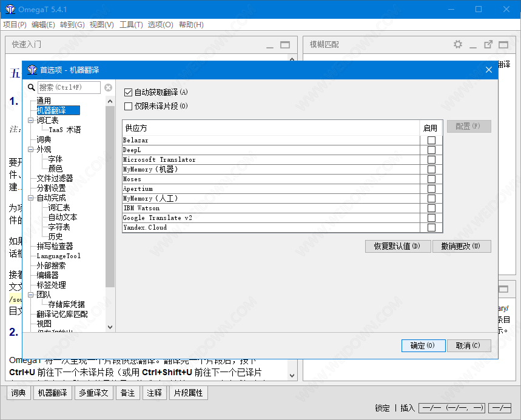Open the 项目(P) menu
The height and width of the screenshot is (420, 521).
point(15,25)
